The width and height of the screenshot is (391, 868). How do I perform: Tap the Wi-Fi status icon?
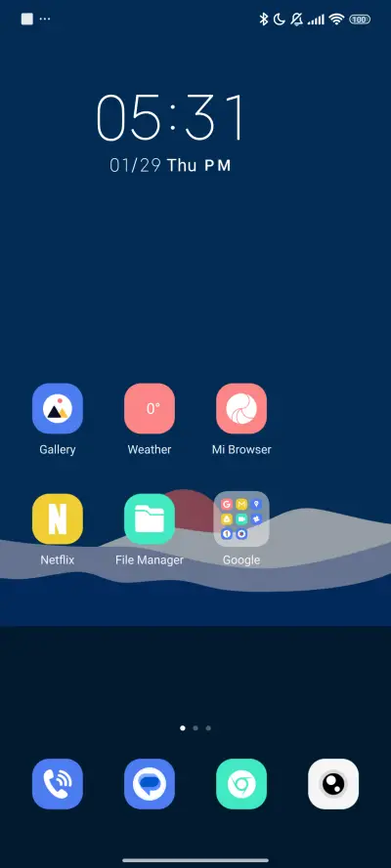pos(336,20)
